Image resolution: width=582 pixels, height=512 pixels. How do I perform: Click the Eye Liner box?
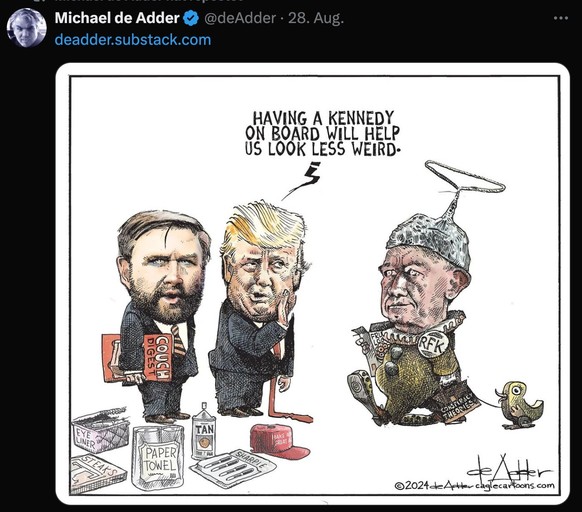click(x=101, y=430)
